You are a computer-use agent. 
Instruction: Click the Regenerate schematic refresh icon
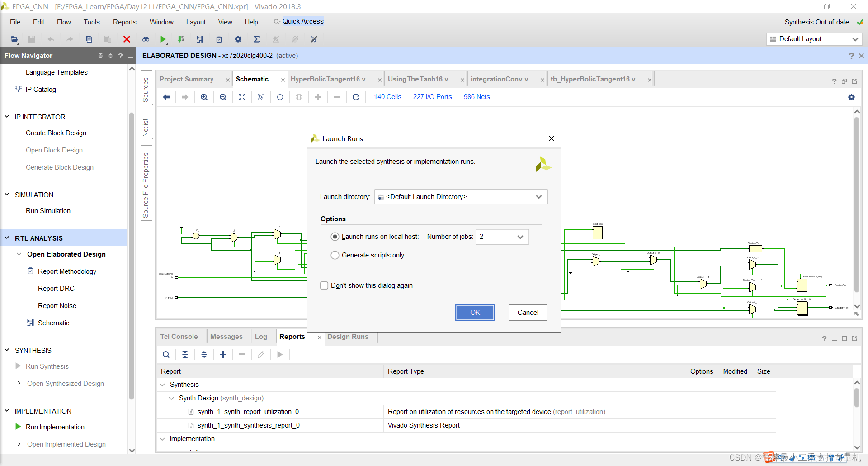[356, 97]
